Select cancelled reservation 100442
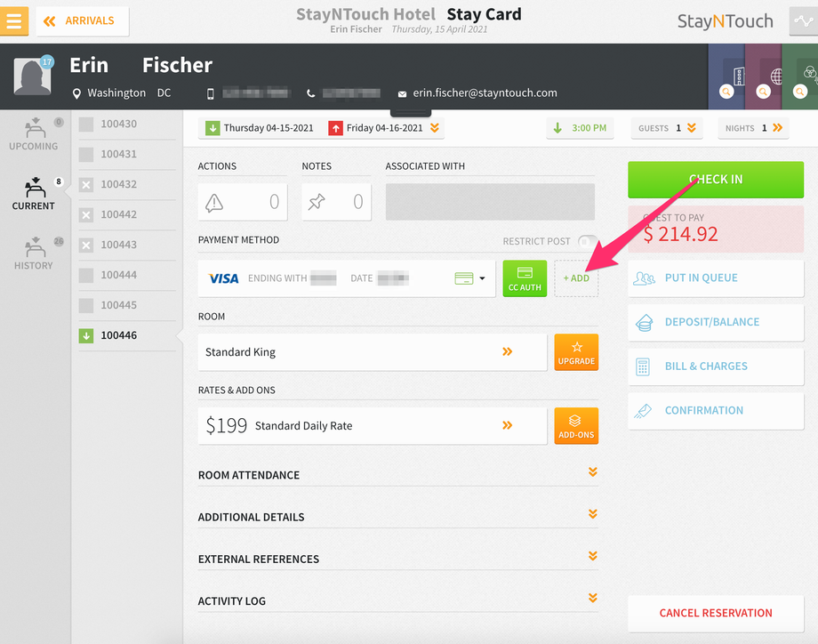The width and height of the screenshot is (818, 644). [x=127, y=215]
